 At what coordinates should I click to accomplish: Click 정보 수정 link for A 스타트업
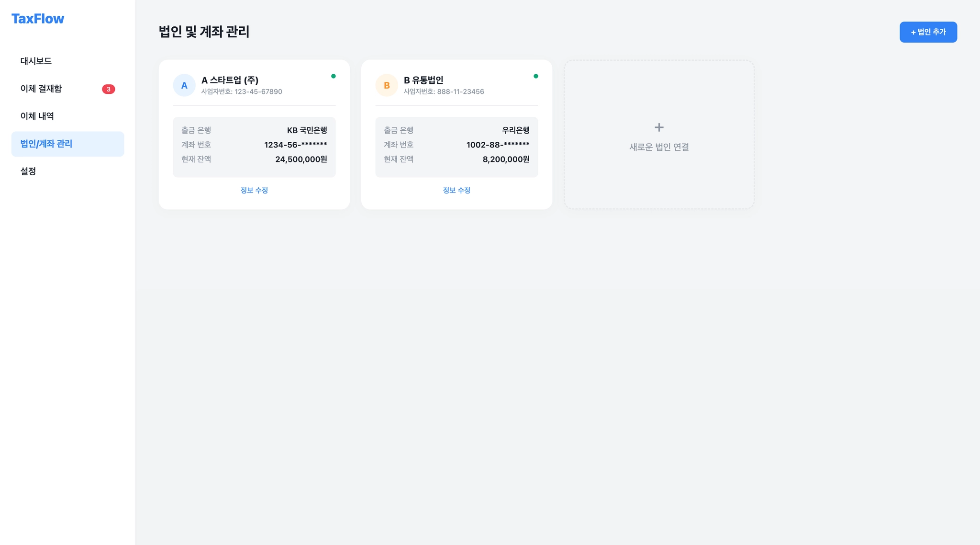[254, 190]
